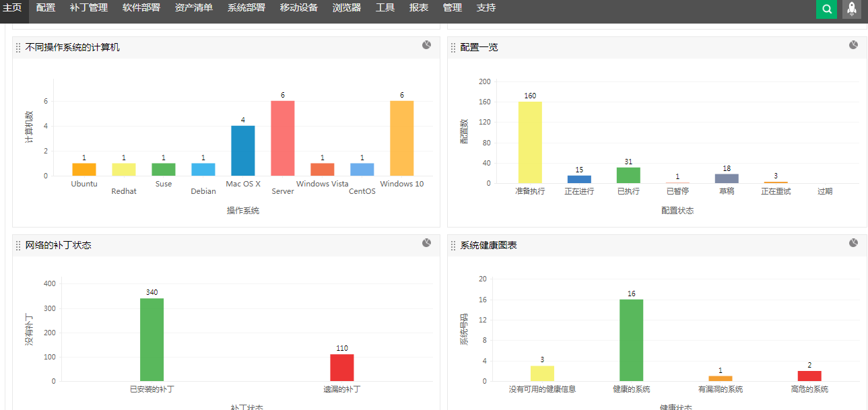Viewport: 868px width, 410px height.
Task: Click the blue Mac OS X bar
Action: click(243, 151)
